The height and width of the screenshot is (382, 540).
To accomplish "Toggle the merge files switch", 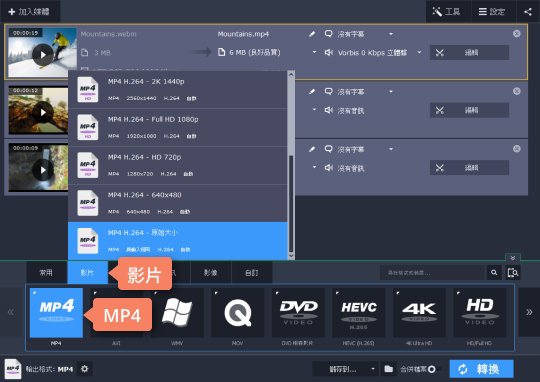I will pyautogui.click(x=432, y=369).
